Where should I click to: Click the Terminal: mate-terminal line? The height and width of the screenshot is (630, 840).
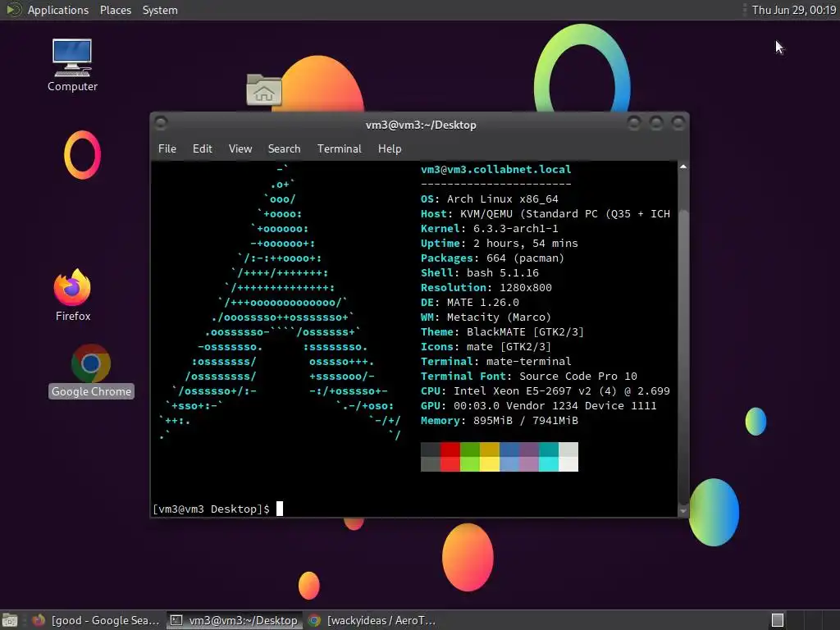495,362
